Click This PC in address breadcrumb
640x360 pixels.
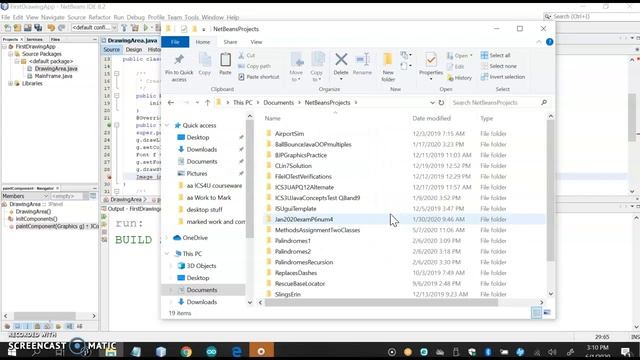242,102
